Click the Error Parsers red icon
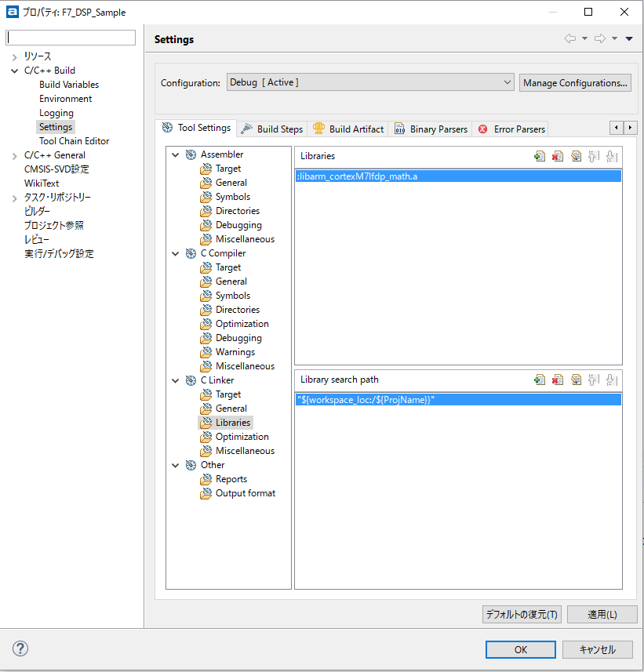The width and height of the screenshot is (644, 672). 482,129
